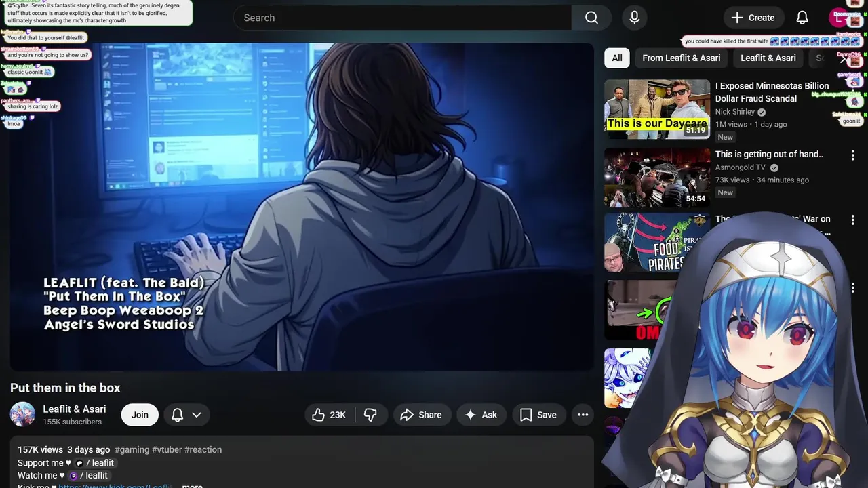Open options menu for Asmongold video
The height and width of the screenshot is (488, 868).
tap(852, 155)
